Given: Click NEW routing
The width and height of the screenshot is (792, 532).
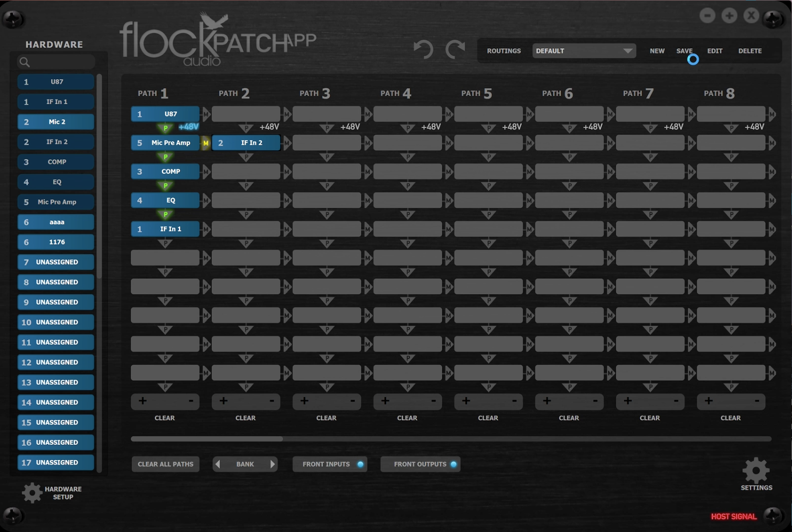Looking at the screenshot, I should click(657, 51).
